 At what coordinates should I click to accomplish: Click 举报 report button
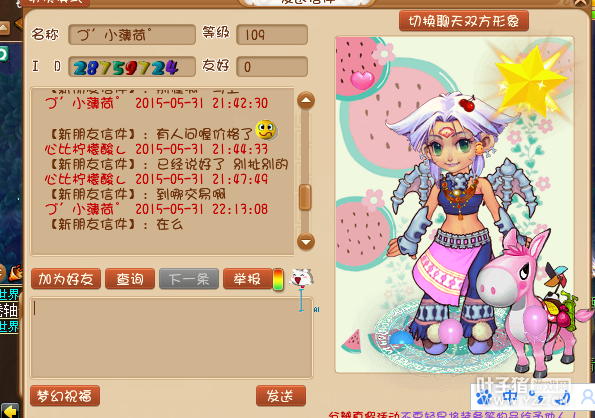click(x=248, y=279)
